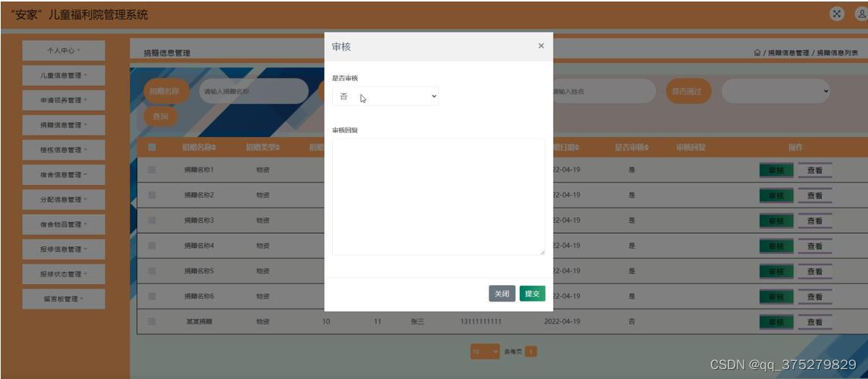Viewport: 868px width, 379px height.
Task: Click the 否 review status in last row
Action: [x=631, y=321]
